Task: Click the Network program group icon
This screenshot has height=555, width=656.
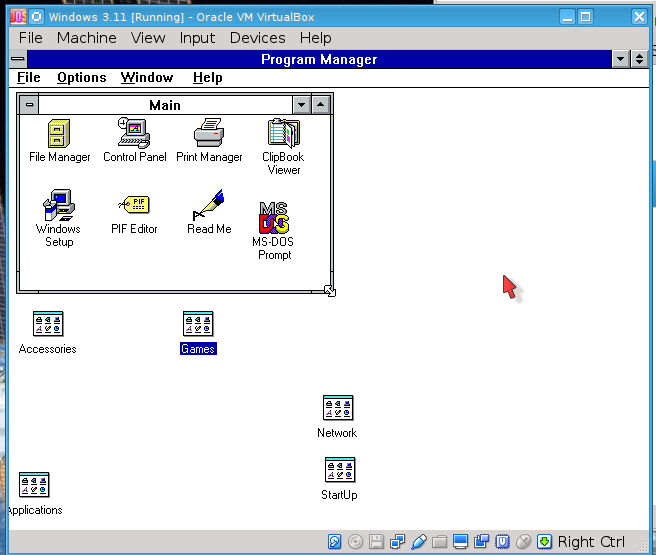Action: tap(338, 408)
